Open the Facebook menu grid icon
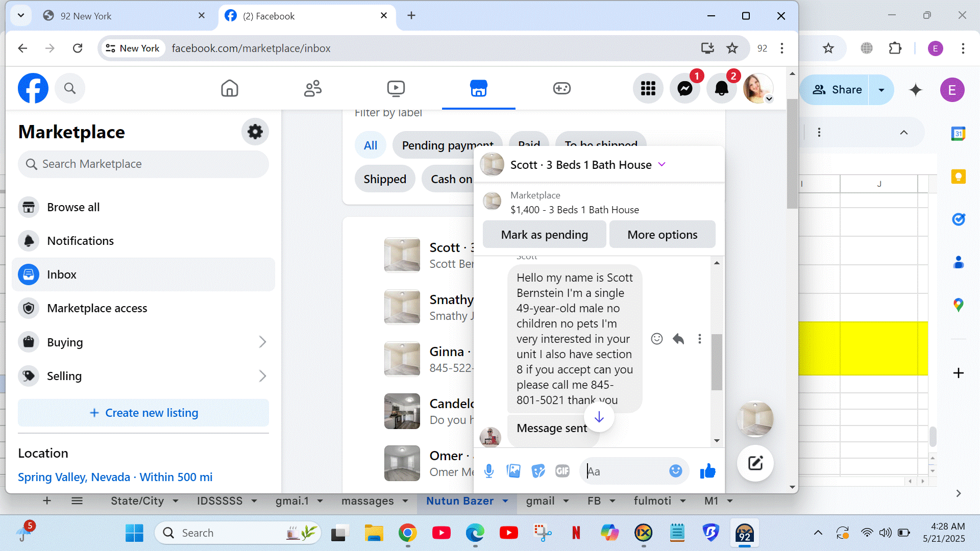980x551 pixels. 648,89
